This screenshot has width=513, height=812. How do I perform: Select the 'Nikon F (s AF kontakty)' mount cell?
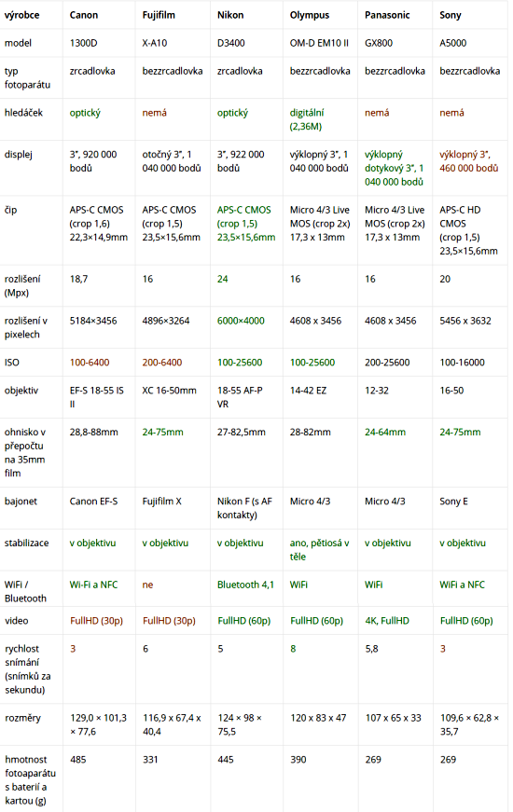(x=244, y=508)
